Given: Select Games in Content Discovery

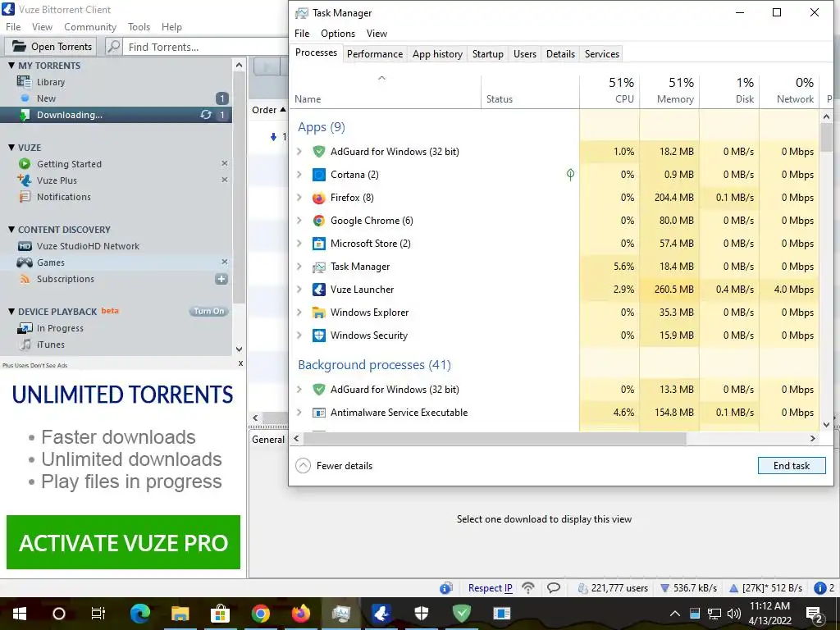Looking at the screenshot, I should pyautogui.click(x=50, y=262).
